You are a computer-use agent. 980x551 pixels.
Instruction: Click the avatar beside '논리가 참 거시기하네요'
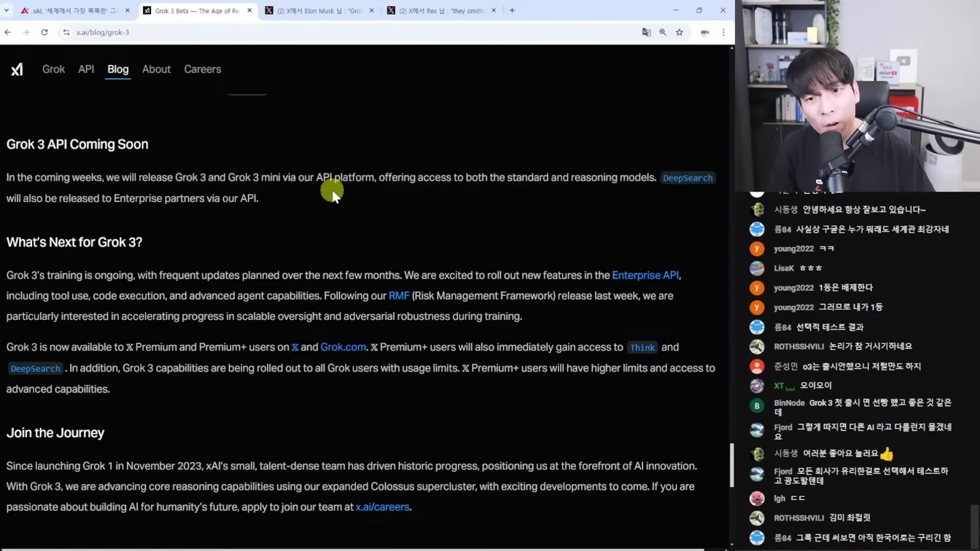[757, 347]
